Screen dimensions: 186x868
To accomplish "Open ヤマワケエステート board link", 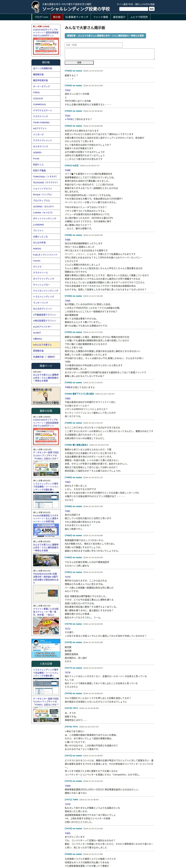I will pos(46,111).
